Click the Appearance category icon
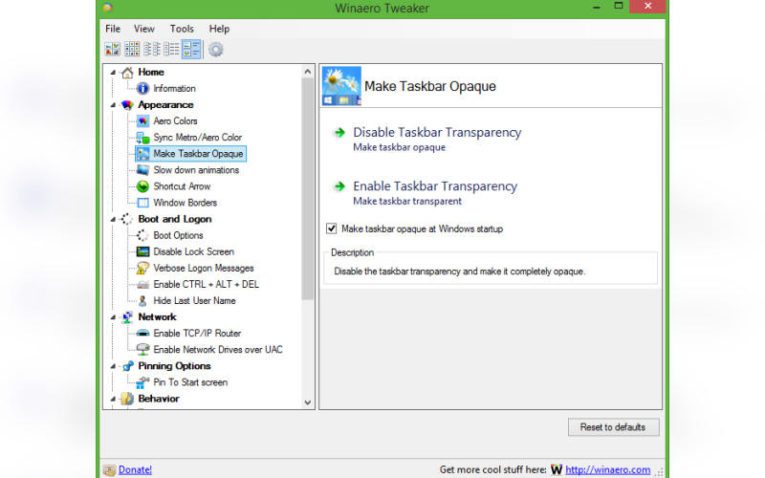The width and height of the screenshot is (765, 478). pos(127,105)
